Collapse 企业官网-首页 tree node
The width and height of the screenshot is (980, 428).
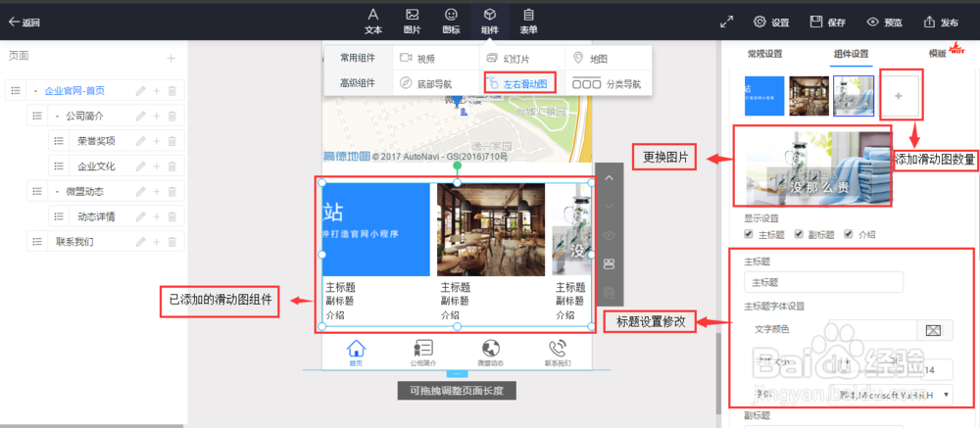click(x=35, y=91)
